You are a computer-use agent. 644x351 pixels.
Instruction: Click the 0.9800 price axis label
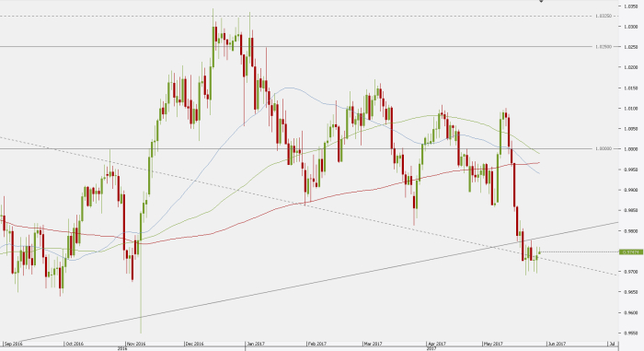point(631,231)
